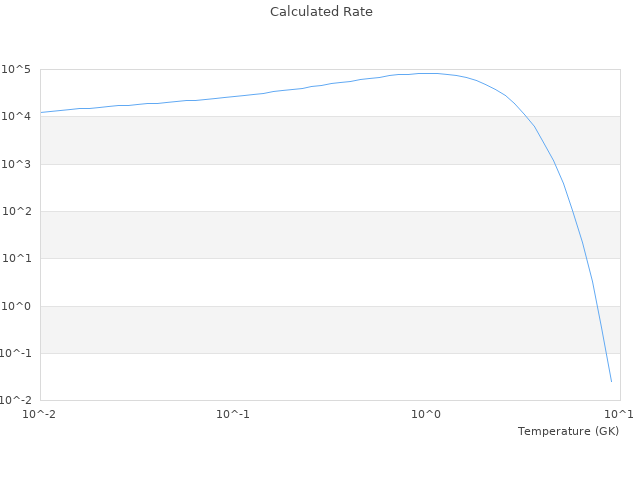Screen dimensions: 640x480
Task: Select the 10^0 label on the horizontal axis
Action: [x=426, y=414]
